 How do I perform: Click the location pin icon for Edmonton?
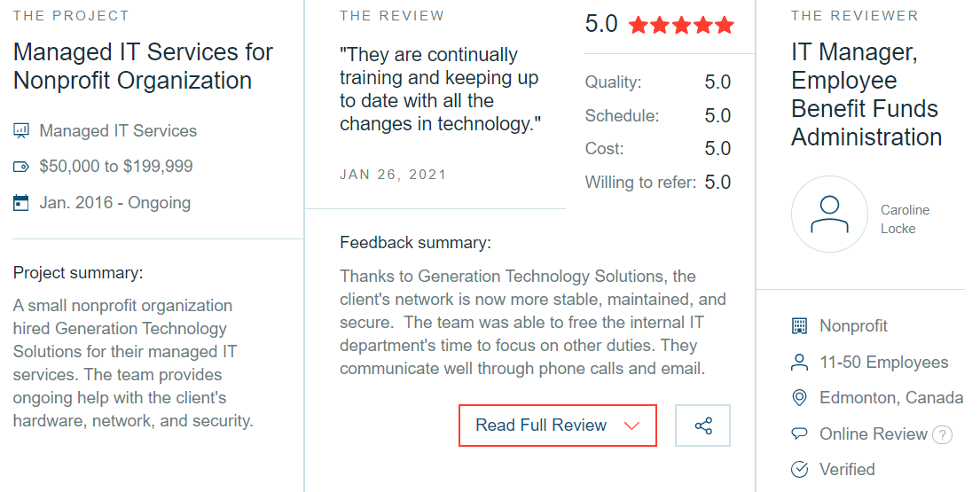[x=799, y=398]
